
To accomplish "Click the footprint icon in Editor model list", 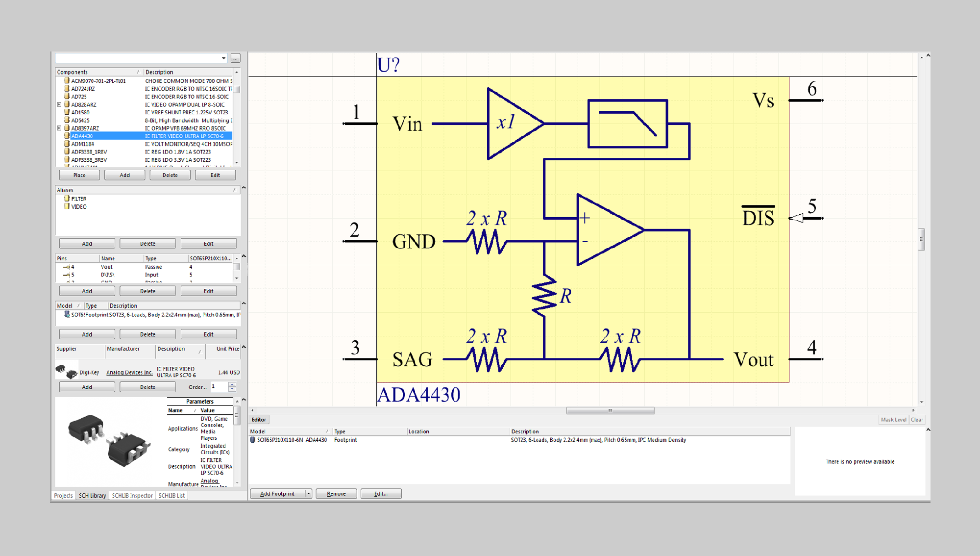I will pos(253,440).
